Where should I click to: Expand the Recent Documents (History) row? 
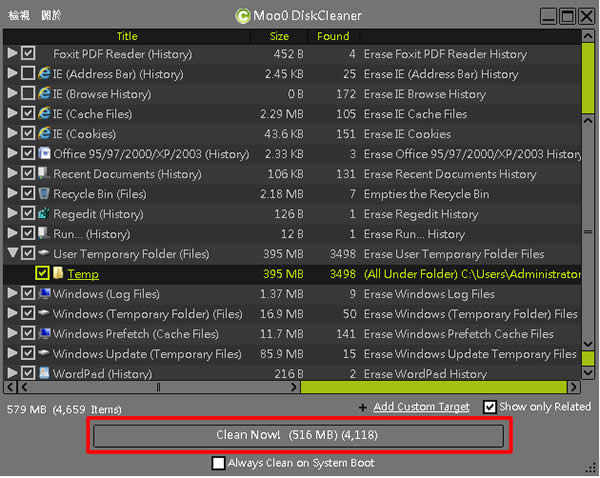pos(12,173)
